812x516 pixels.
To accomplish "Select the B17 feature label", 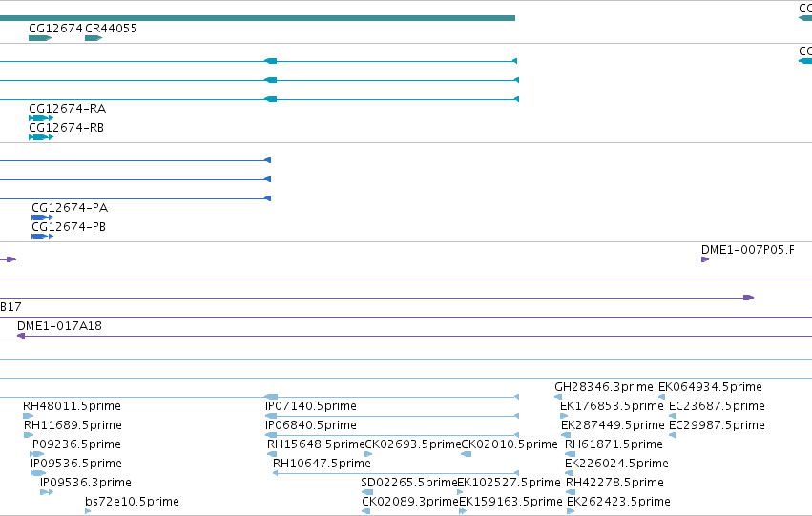I will (10, 307).
